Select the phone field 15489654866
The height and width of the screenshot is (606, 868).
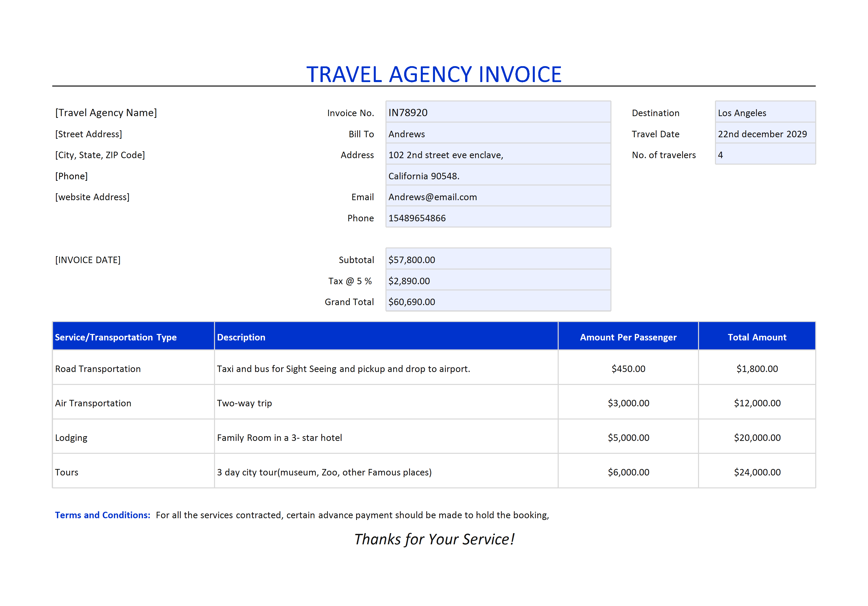pos(498,217)
